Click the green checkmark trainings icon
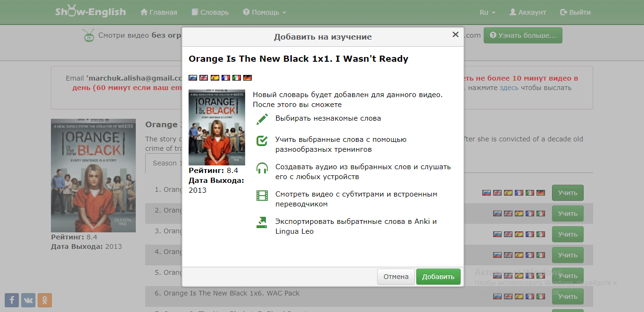Screen dimensions: 644x312 coord(262,140)
